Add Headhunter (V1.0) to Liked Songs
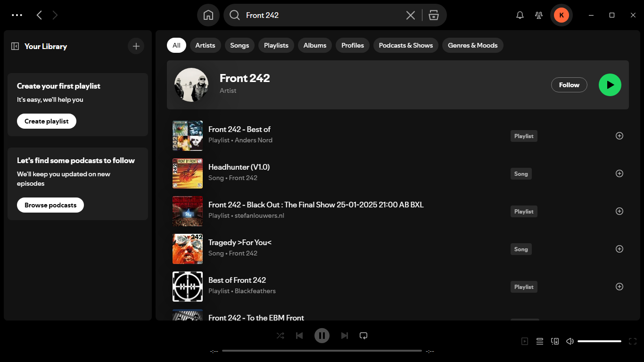The width and height of the screenshot is (644, 362). coord(619,173)
